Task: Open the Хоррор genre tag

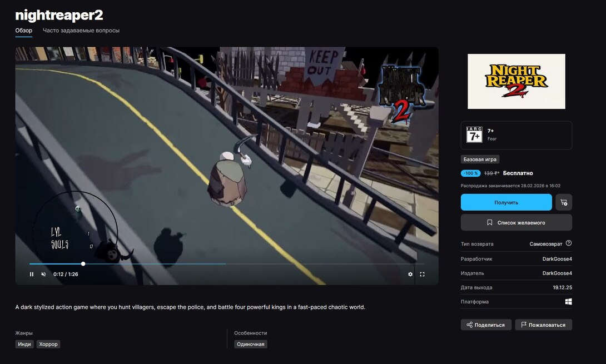Action: [x=48, y=344]
